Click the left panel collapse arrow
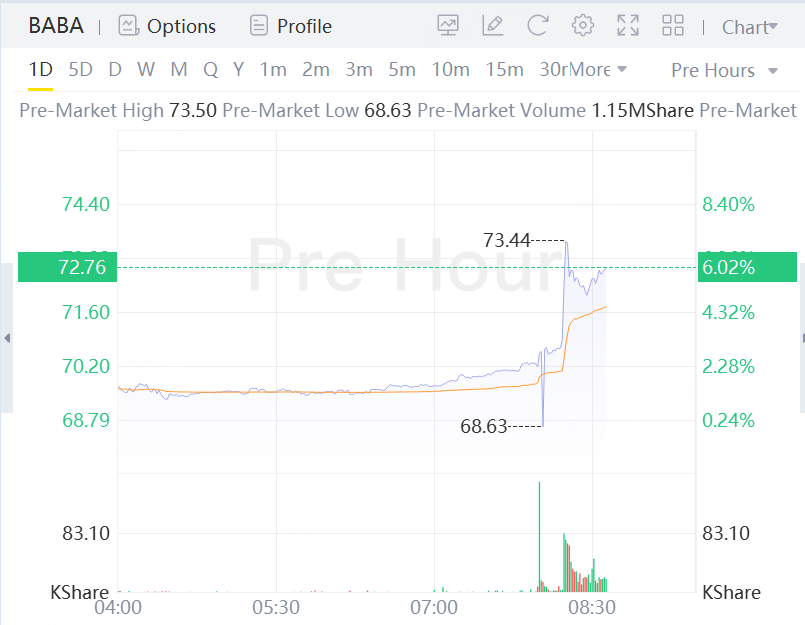The image size is (805, 625). 6,339
